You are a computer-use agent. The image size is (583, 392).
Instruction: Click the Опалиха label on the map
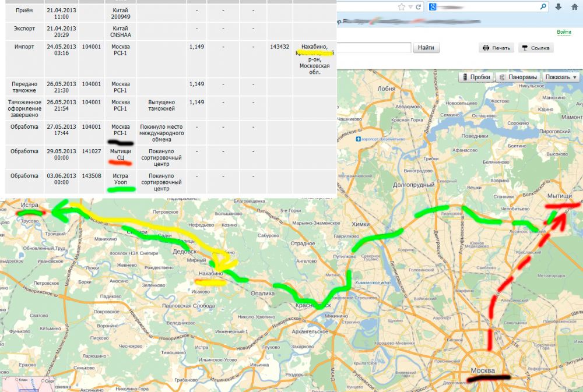pyautogui.click(x=262, y=293)
